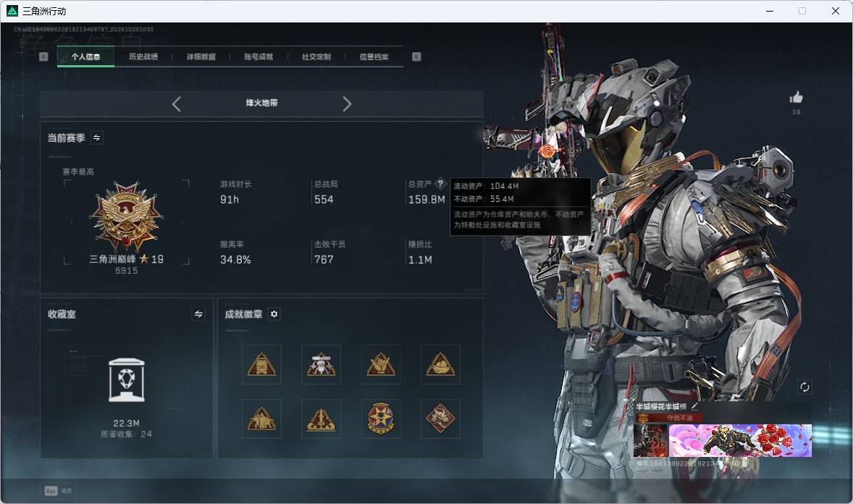Click the 三角洲巅峰 rank emblem
The width and height of the screenshot is (853, 504).
pos(126,216)
